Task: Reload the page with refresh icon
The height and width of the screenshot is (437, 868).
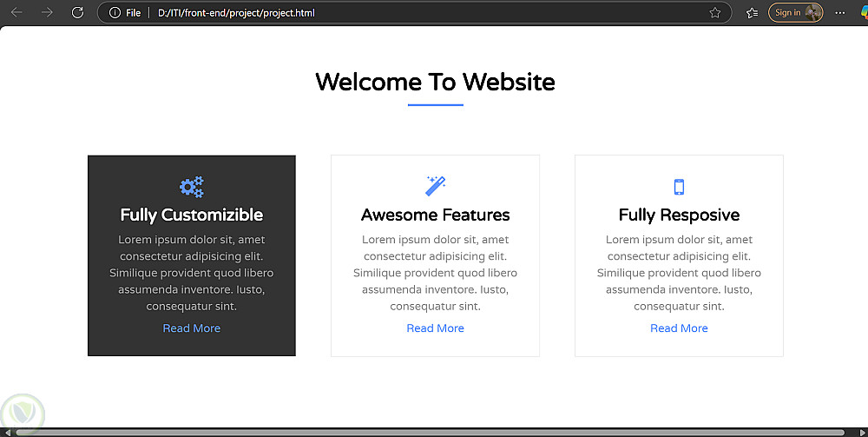Action: click(x=77, y=12)
